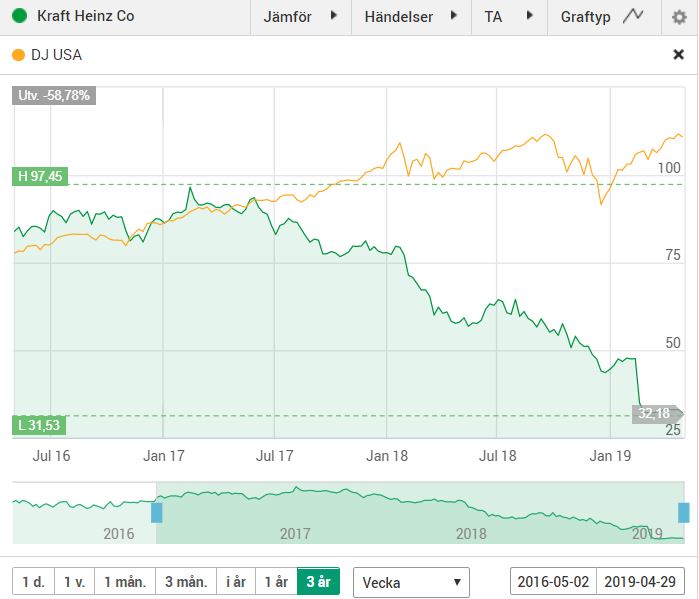The image size is (699, 599).
Task: Open the Jämför compare menu
Action: coord(301,17)
